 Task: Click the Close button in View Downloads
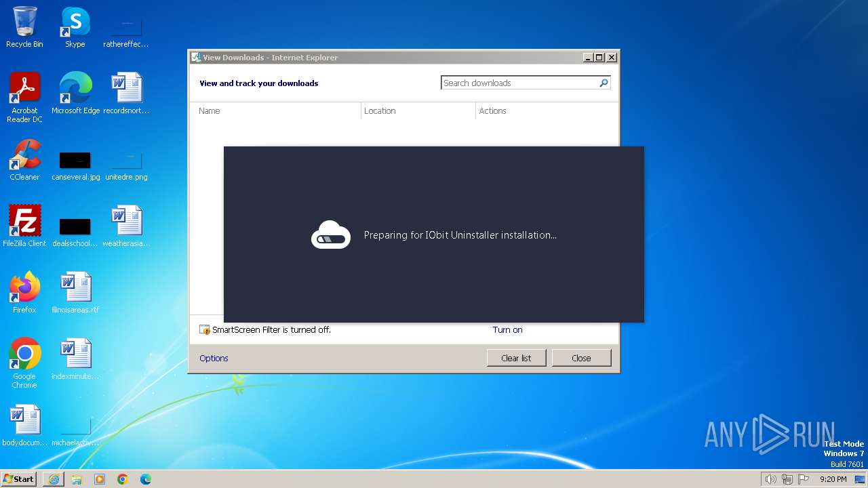tap(581, 358)
